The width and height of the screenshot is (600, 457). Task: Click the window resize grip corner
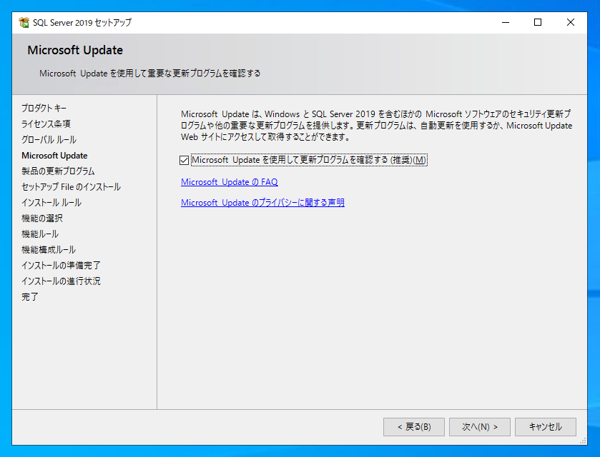pyautogui.click(x=583, y=441)
